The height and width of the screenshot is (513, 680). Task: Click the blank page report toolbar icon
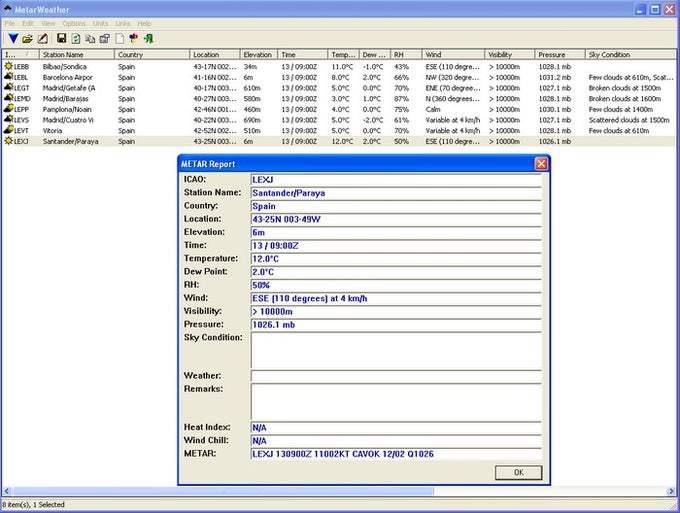(x=120, y=39)
